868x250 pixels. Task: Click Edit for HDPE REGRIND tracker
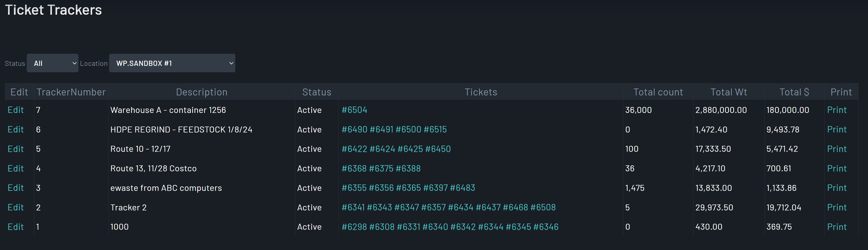tap(15, 130)
